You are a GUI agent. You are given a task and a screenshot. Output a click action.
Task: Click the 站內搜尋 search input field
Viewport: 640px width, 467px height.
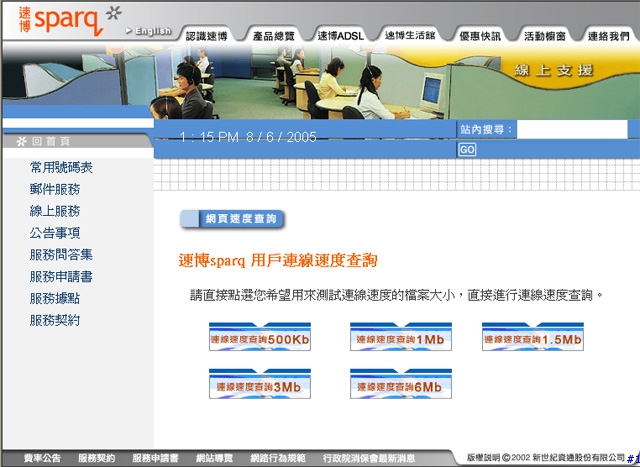click(572, 129)
